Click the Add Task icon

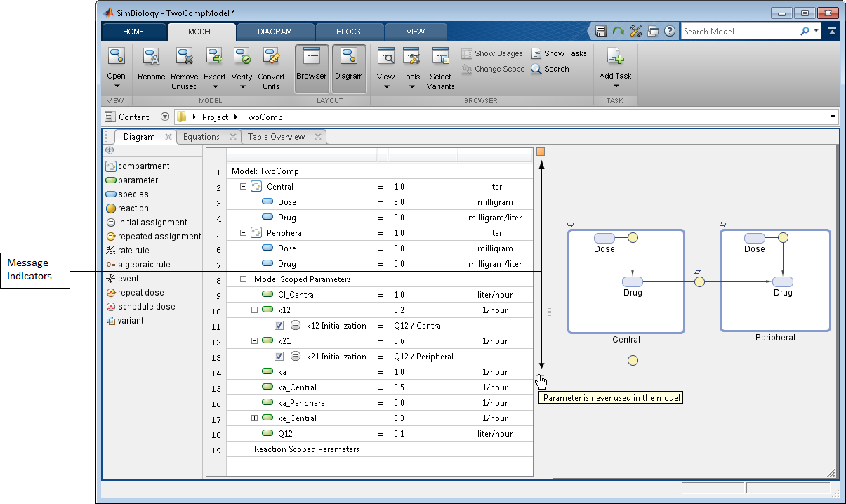tap(615, 57)
